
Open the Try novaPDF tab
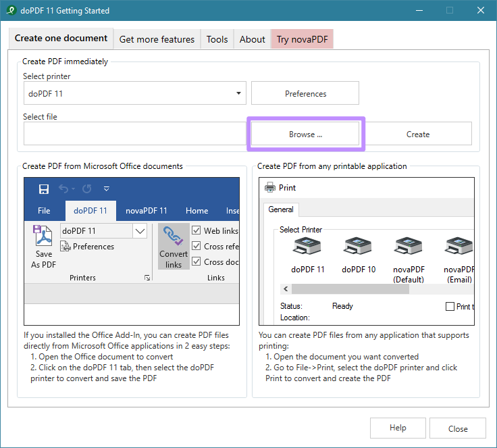click(302, 39)
